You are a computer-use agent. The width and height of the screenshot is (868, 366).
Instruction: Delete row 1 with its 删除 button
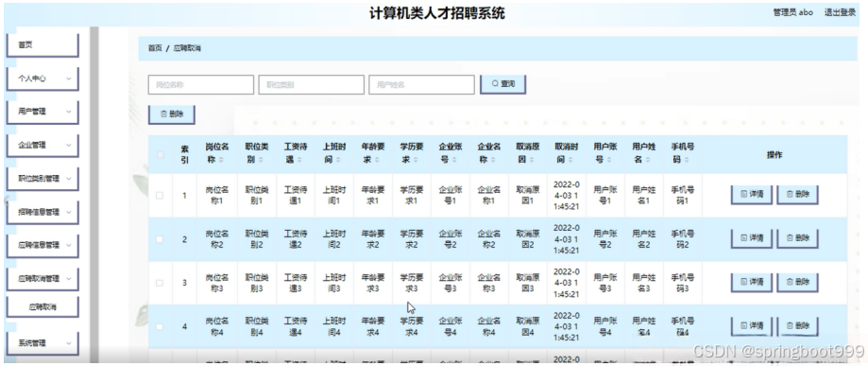point(798,195)
